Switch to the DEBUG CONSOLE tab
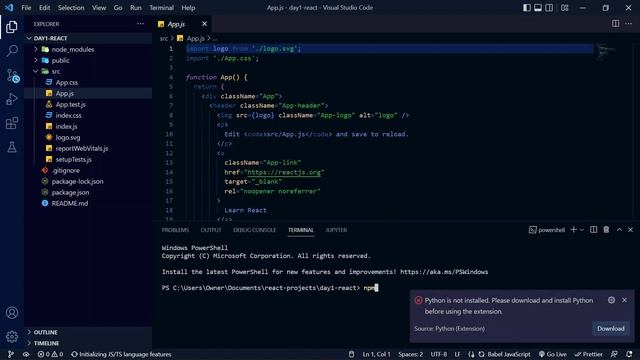Image resolution: width=640 pixels, height=360 pixels. [x=254, y=230]
